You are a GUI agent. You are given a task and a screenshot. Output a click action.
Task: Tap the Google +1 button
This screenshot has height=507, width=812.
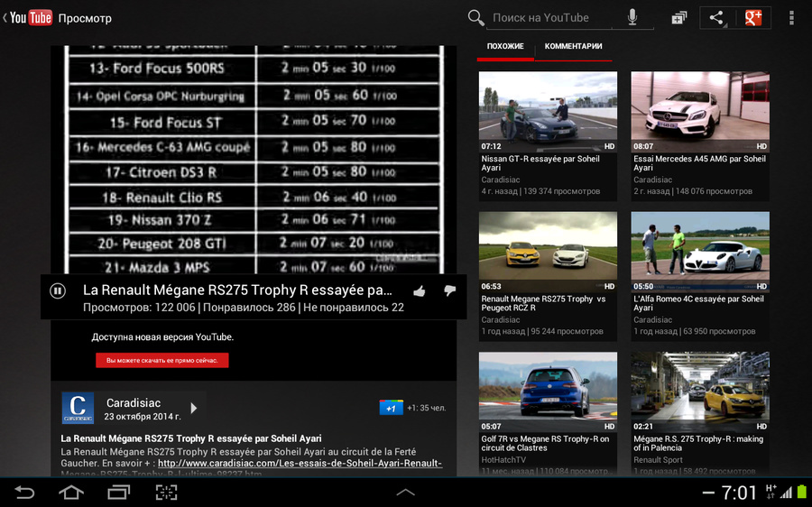(x=391, y=408)
